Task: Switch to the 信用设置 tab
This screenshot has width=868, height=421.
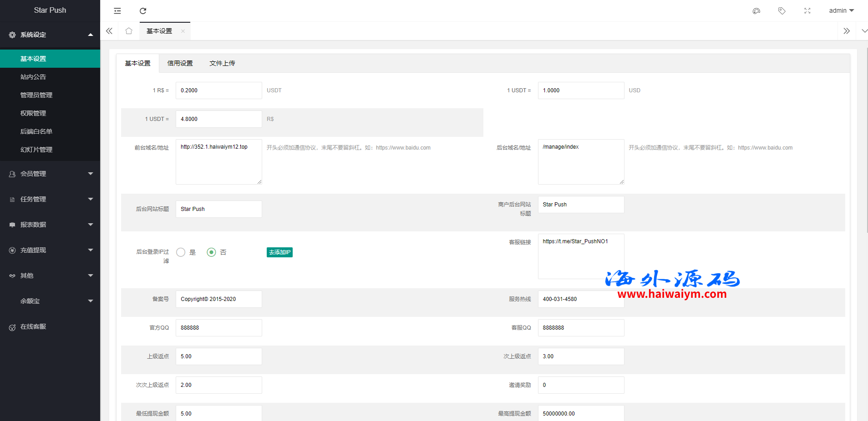Action: point(180,63)
